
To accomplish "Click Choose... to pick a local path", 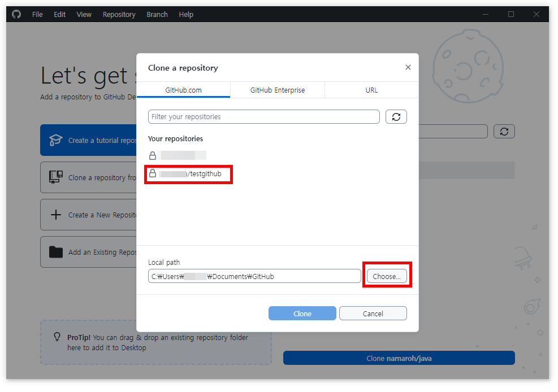I will [x=387, y=276].
